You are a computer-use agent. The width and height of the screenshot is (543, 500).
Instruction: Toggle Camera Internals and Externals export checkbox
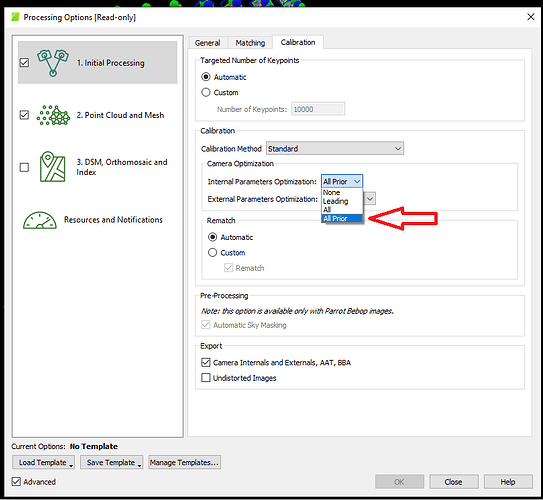[206, 363]
